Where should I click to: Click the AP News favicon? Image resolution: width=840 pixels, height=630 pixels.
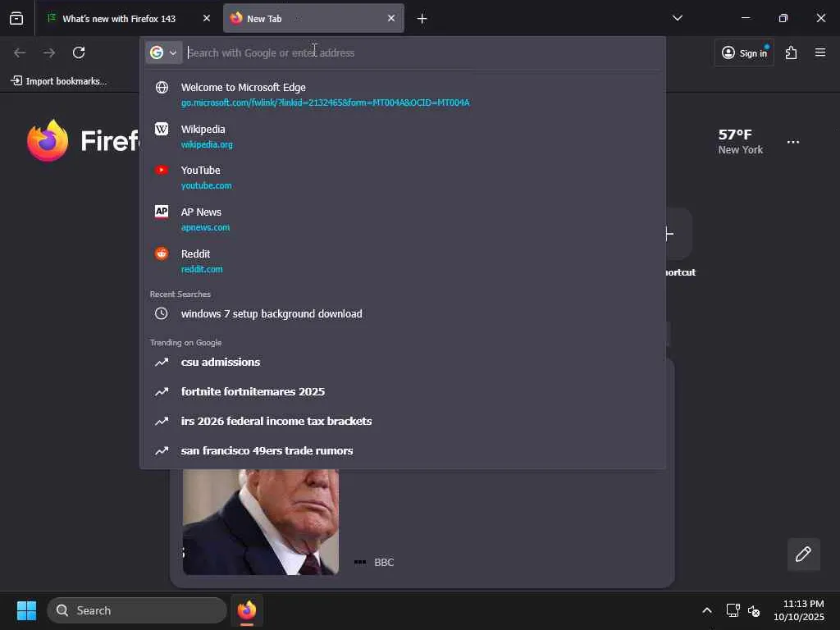coord(162,211)
